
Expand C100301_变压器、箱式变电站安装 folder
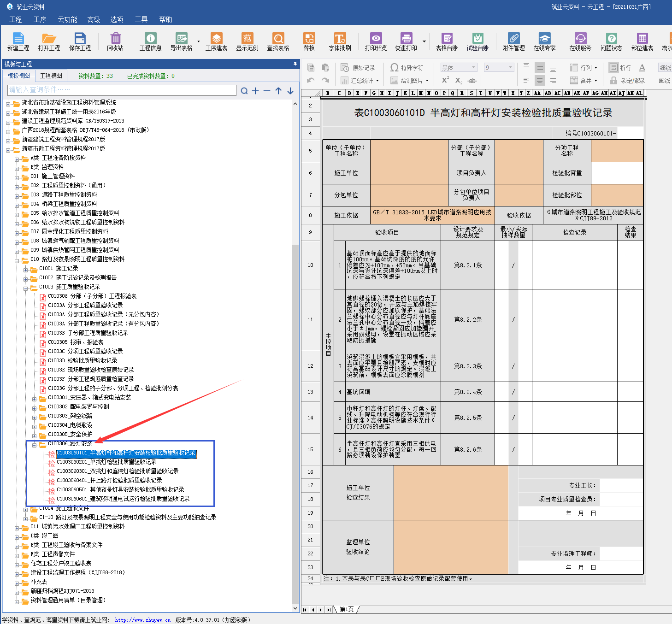coord(35,399)
